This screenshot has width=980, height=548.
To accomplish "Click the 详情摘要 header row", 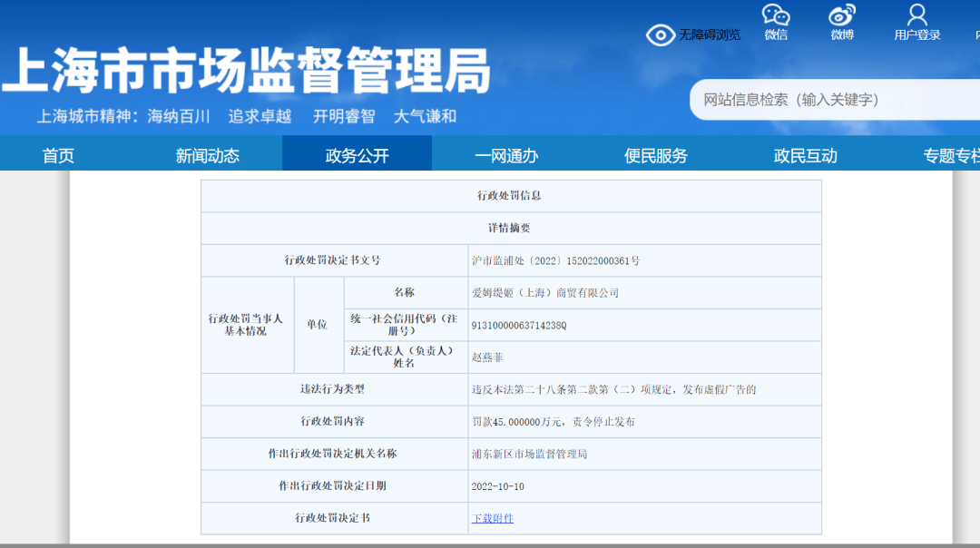I will 511,228.
